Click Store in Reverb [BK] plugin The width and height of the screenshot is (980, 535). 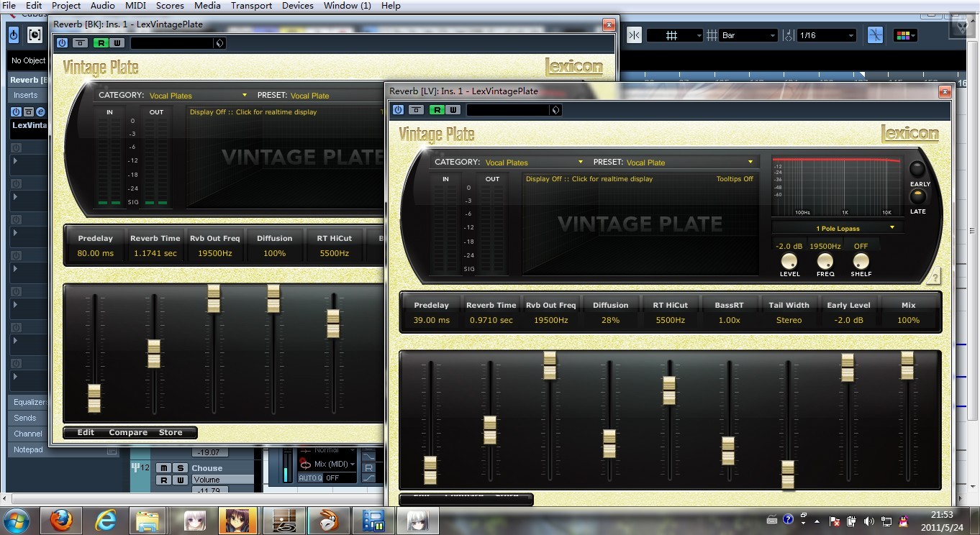171,433
